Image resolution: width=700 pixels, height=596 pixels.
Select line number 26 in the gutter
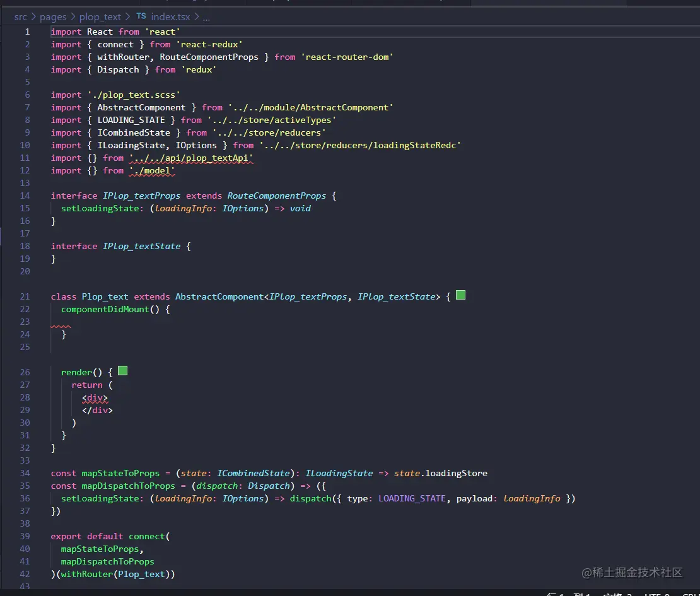(25, 372)
